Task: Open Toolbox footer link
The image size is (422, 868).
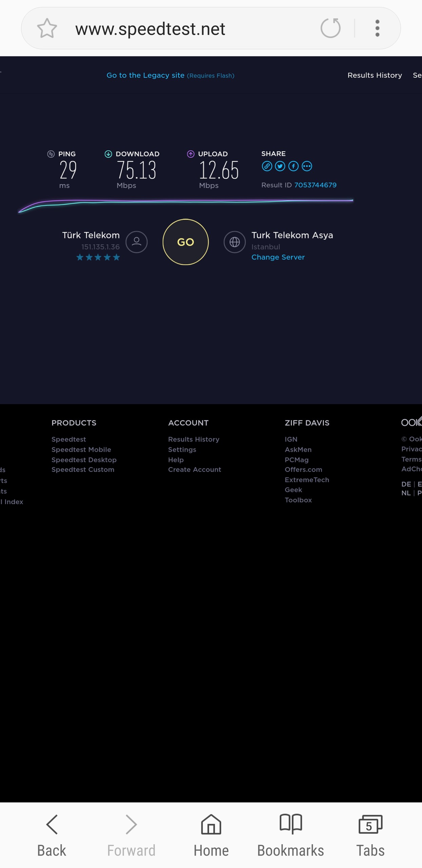Action: point(298,500)
